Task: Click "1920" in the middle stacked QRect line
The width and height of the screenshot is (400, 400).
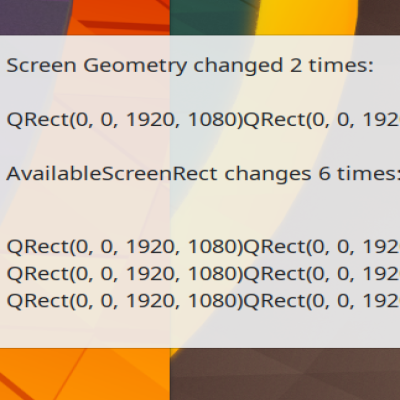Action: 150,274
